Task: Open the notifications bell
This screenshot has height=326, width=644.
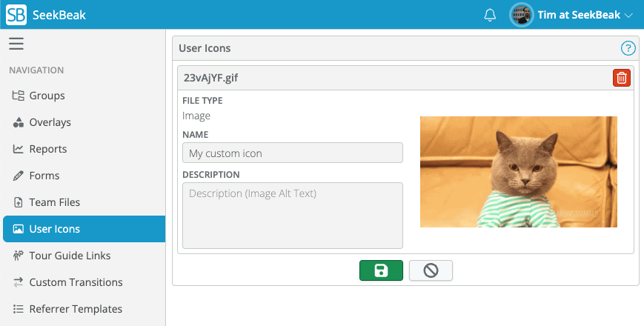Action: [x=490, y=15]
